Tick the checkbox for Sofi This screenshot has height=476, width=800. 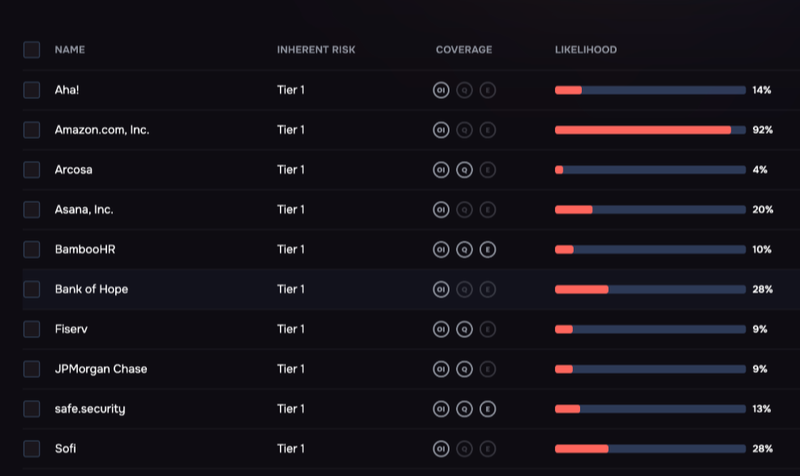pyautogui.click(x=32, y=449)
